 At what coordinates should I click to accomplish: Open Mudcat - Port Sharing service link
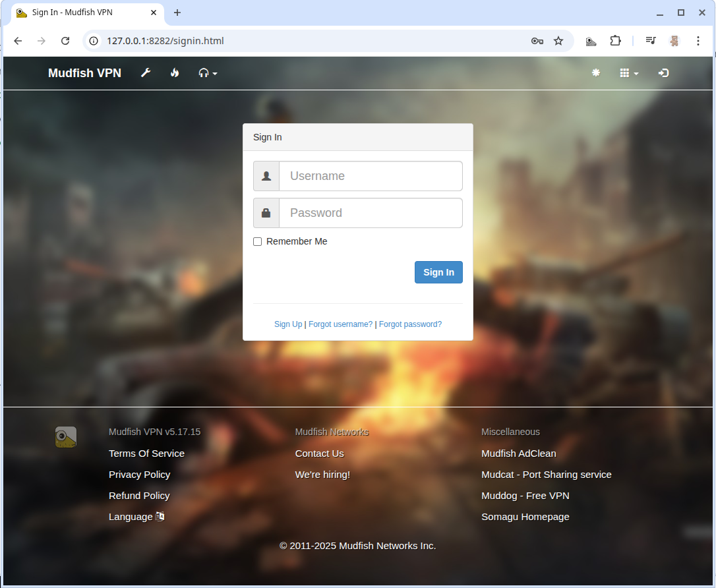click(x=546, y=475)
